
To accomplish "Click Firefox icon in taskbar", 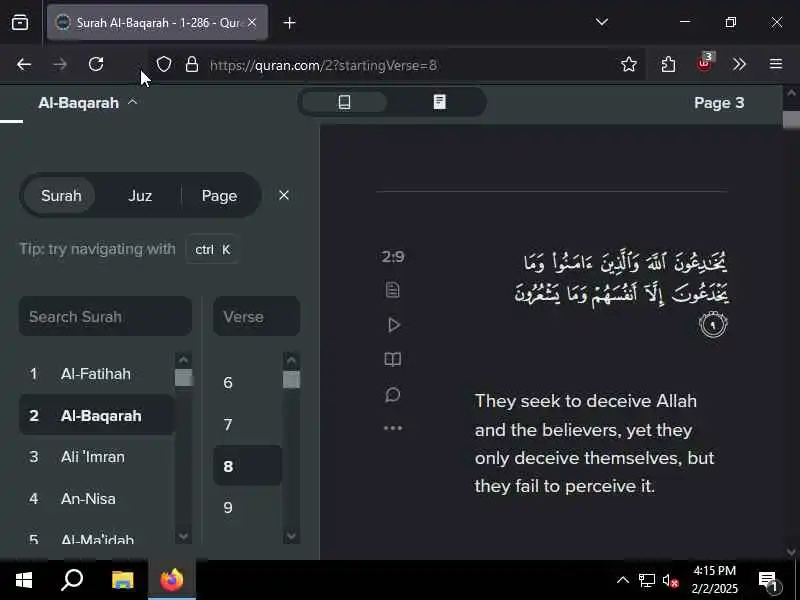I will click(x=172, y=580).
